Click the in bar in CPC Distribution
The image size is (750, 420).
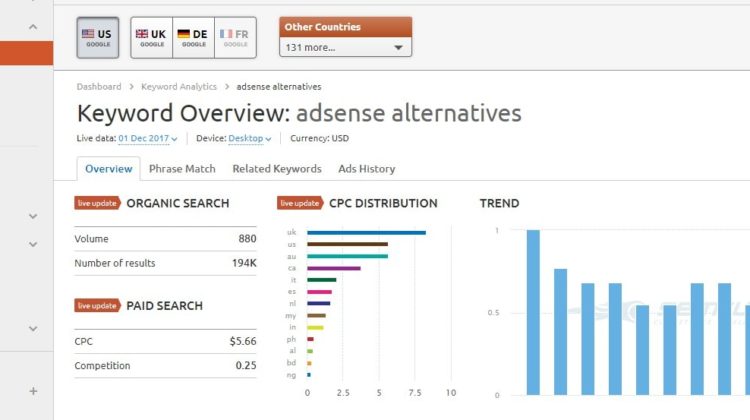(x=315, y=328)
